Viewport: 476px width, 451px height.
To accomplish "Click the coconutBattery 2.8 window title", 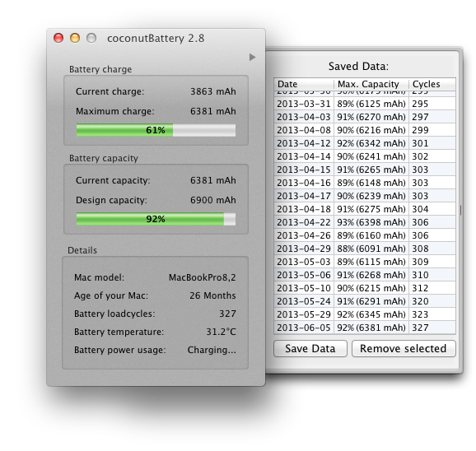I will point(156,39).
